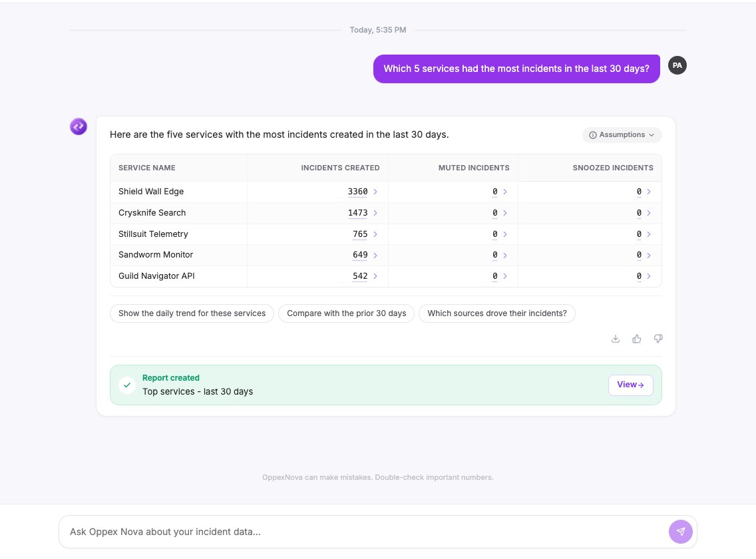Click the muted incidents 0 value for Shield Wall Edge
Screen dimensions: 756x559
coord(494,192)
